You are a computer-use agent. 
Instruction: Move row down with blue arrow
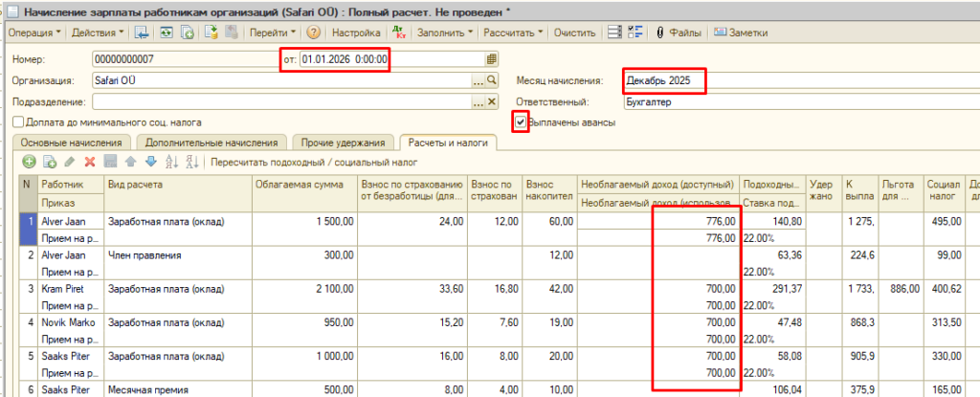click(148, 163)
